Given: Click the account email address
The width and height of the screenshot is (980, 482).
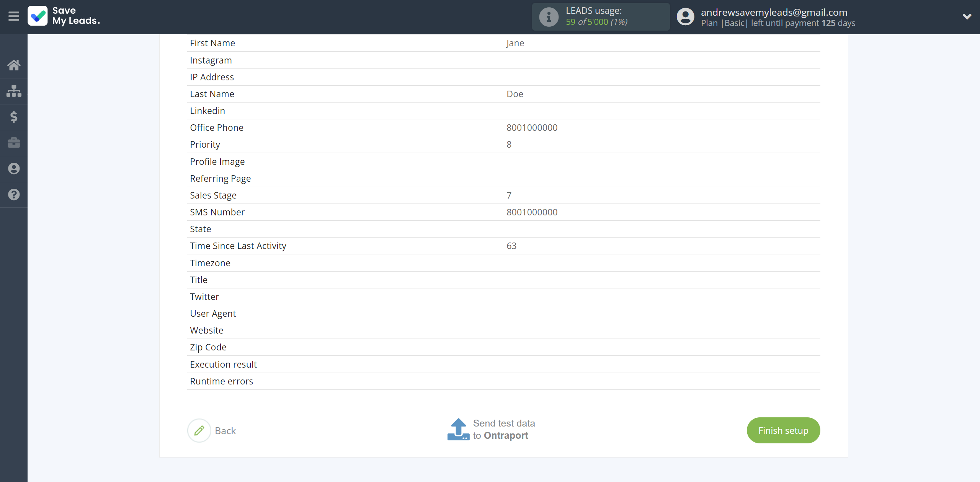Looking at the screenshot, I should pos(774,12).
